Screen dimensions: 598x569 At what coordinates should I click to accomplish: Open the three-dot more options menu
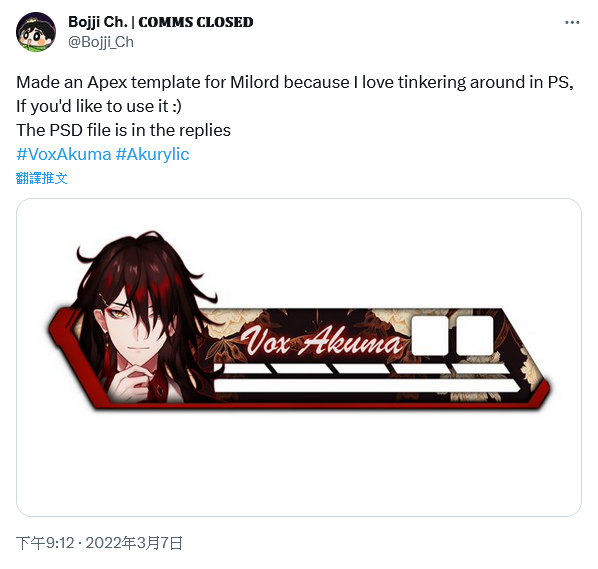572,23
